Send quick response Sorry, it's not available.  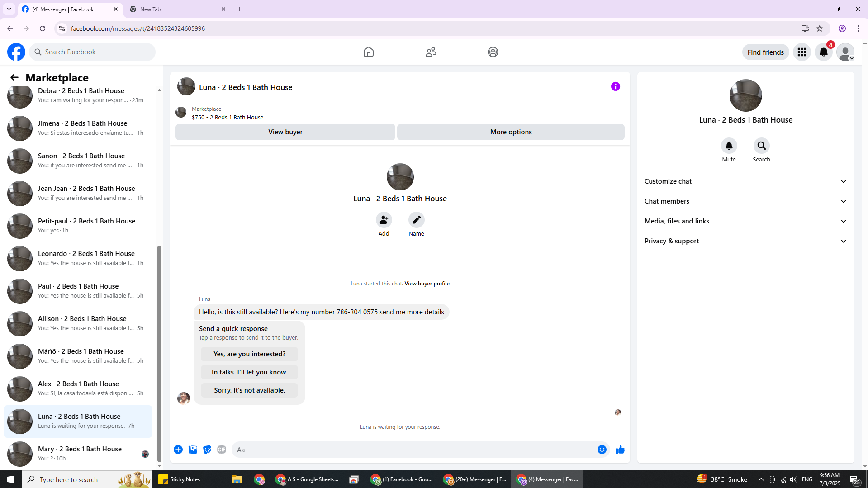tap(249, 390)
